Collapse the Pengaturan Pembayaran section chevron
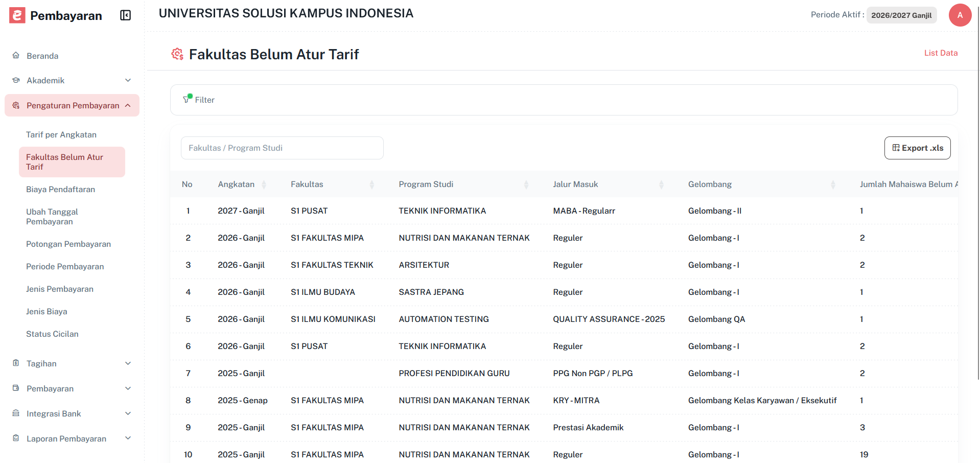980x463 pixels. click(x=128, y=105)
